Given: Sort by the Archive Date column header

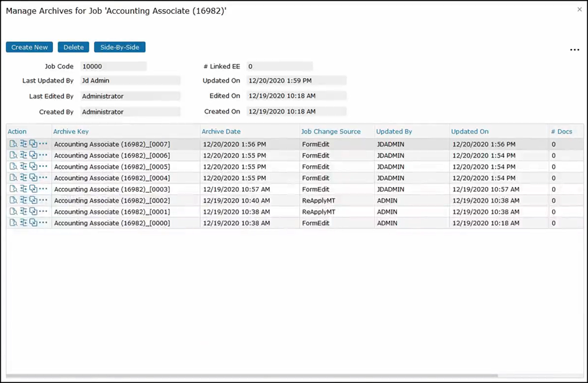Looking at the screenshot, I should tap(221, 131).
